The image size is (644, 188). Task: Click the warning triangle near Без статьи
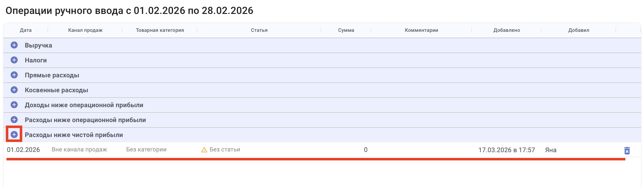(x=204, y=150)
